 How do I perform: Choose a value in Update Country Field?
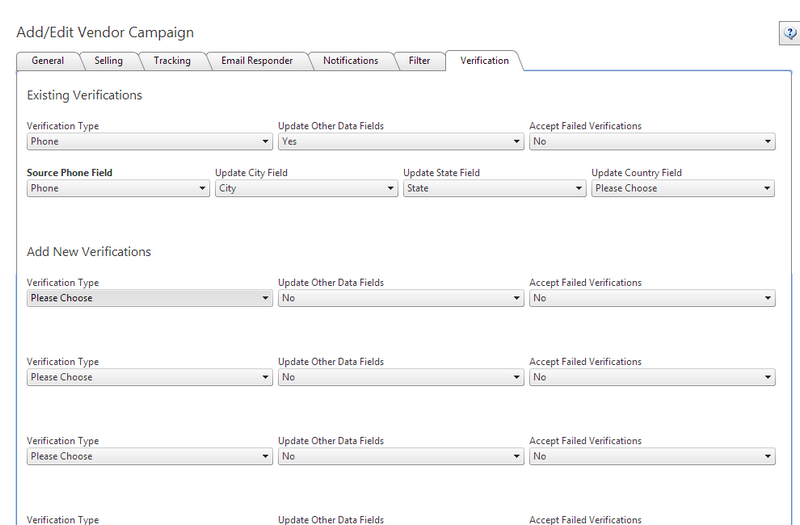pyautogui.click(x=683, y=188)
